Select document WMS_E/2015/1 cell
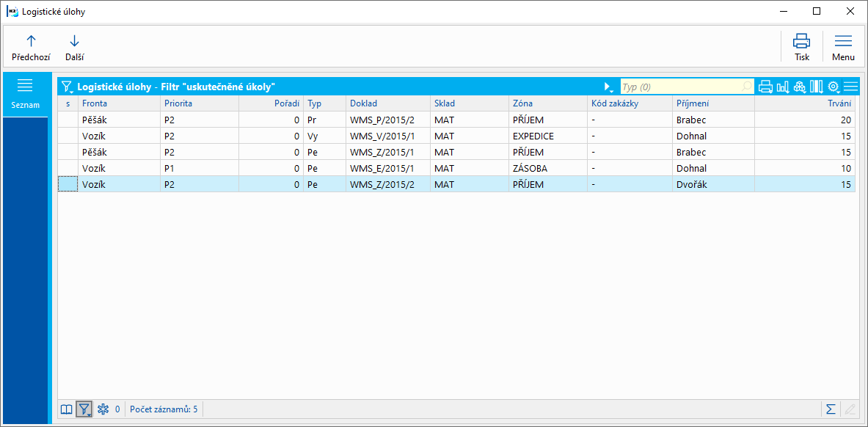This screenshot has height=427, width=868. click(x=388, y=168)
